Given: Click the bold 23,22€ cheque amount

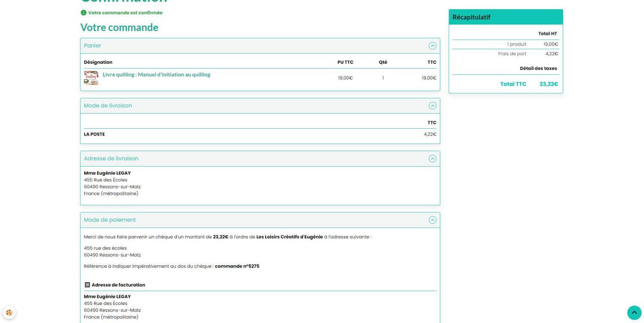Looking at the screenshot, I should [221, 236].
